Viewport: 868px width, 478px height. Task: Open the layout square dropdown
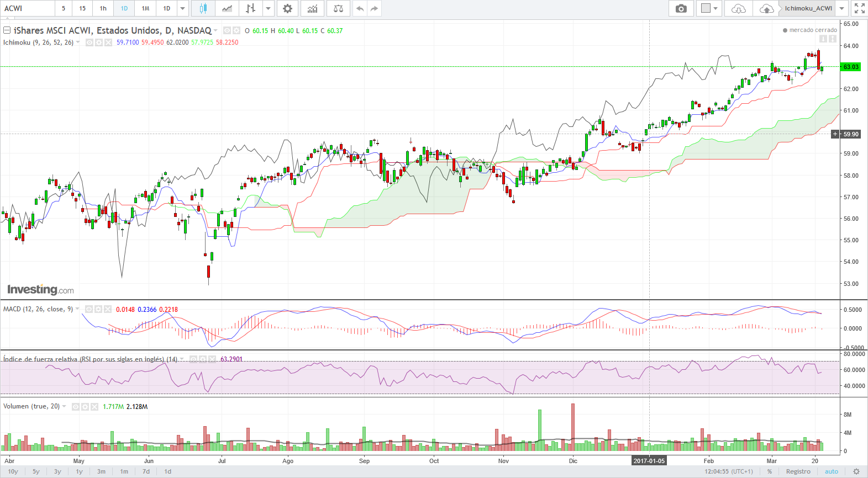(709, 8)
